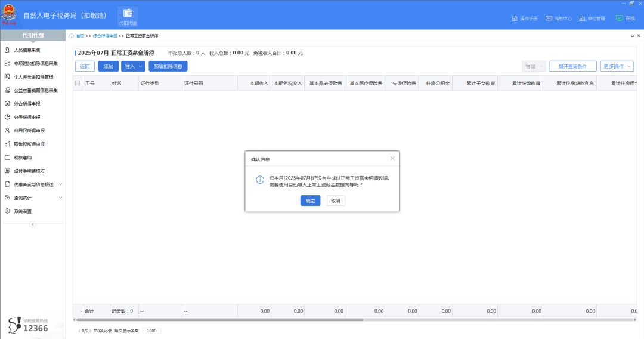Expand the 查询统计 sidebar section
The image size is (644, 339).
pos(60,198)
